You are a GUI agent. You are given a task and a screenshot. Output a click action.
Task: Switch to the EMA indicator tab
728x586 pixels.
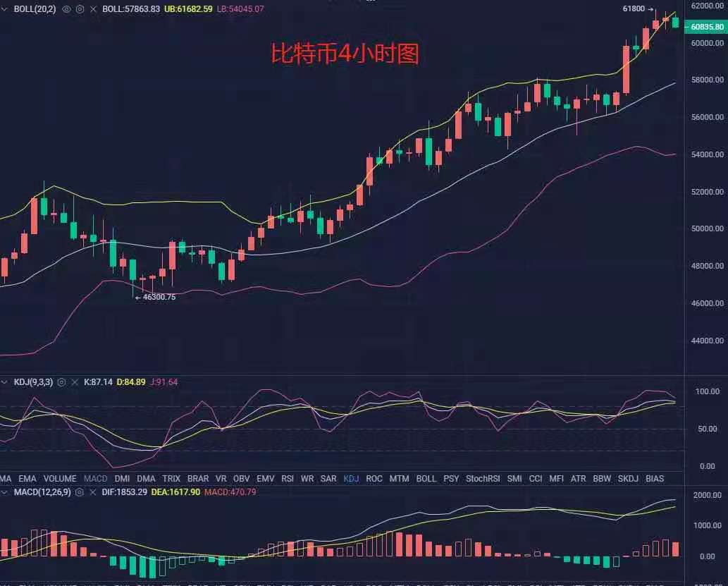tap(28, 478)
